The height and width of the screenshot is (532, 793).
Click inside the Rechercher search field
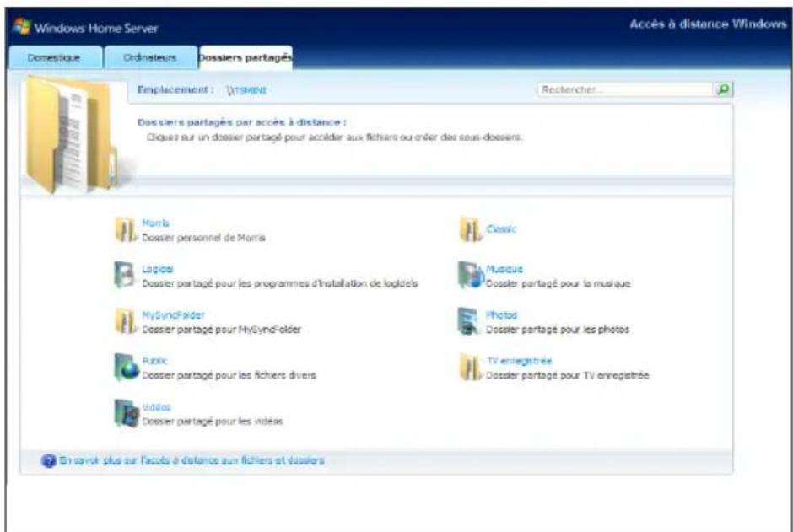626,89
